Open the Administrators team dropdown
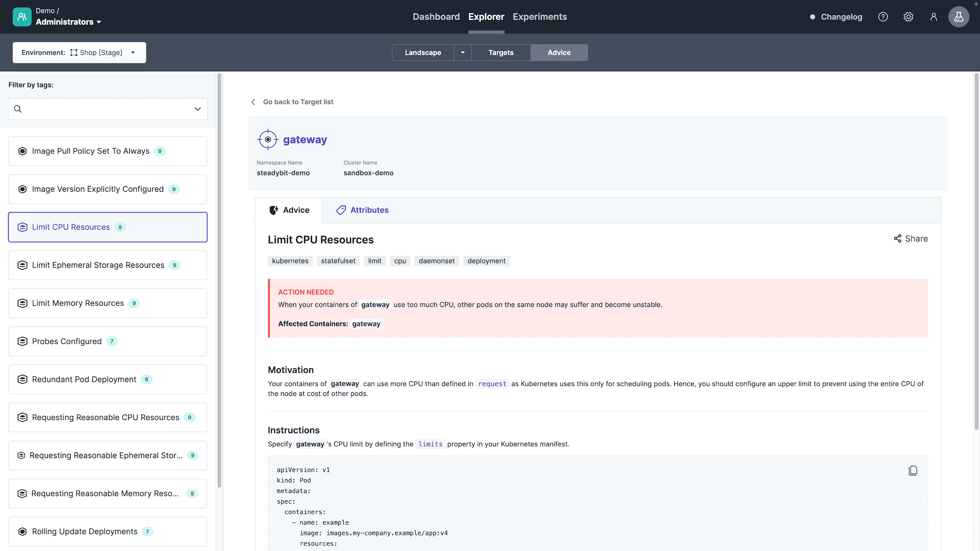 point(68,22)
